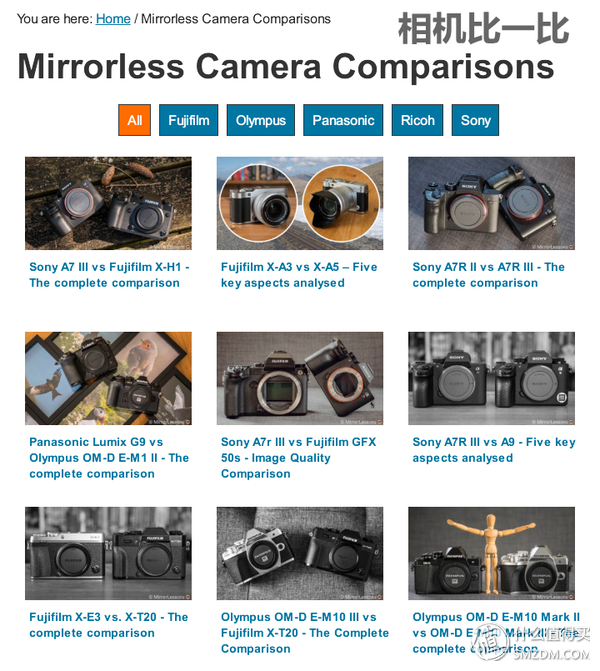Filter the list by Sony
This screenshot has height=671, width=600.
coord(475,120)
